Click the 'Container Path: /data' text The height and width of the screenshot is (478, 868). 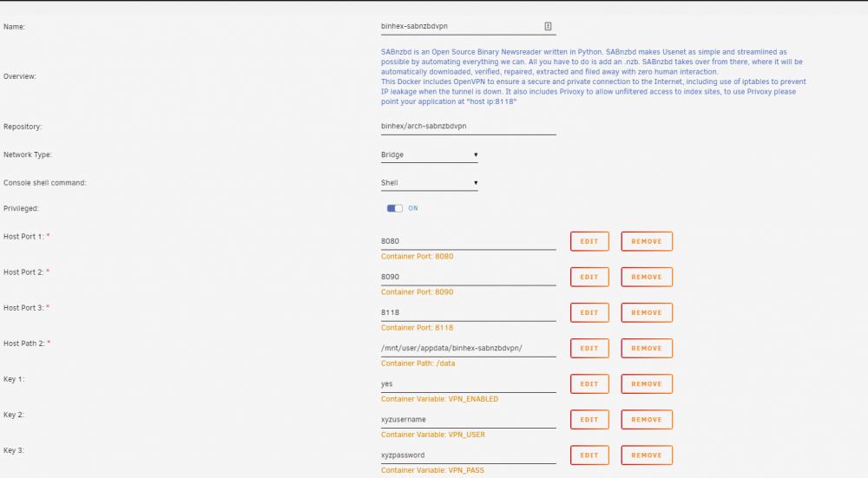pos(418,363)
